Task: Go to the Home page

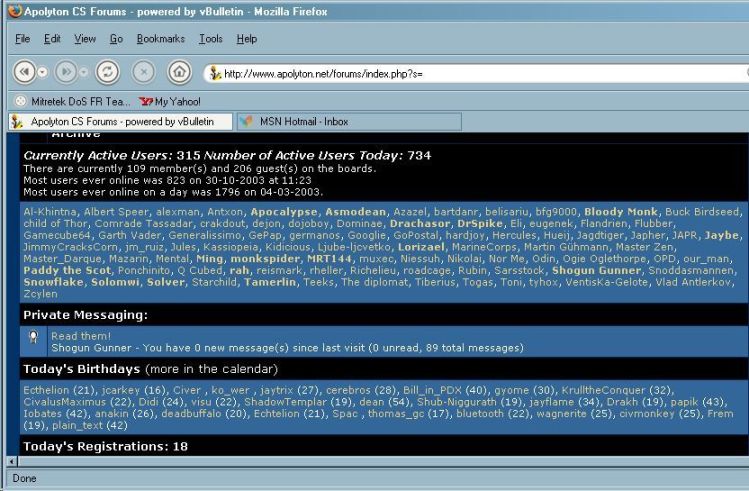Action: pos(178,72)
